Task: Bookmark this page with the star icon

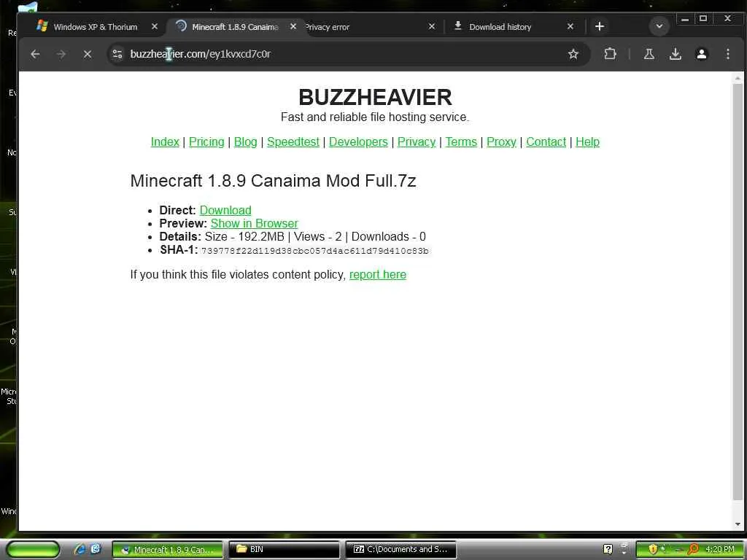Action: pos(573,54)
